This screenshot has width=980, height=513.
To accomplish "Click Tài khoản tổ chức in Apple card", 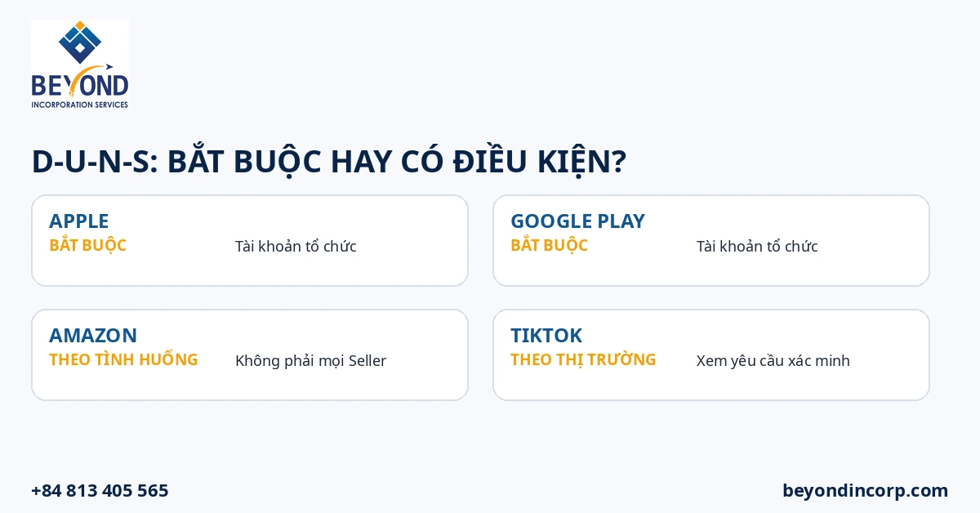I will pyautogui.click(x=296, y=246).
